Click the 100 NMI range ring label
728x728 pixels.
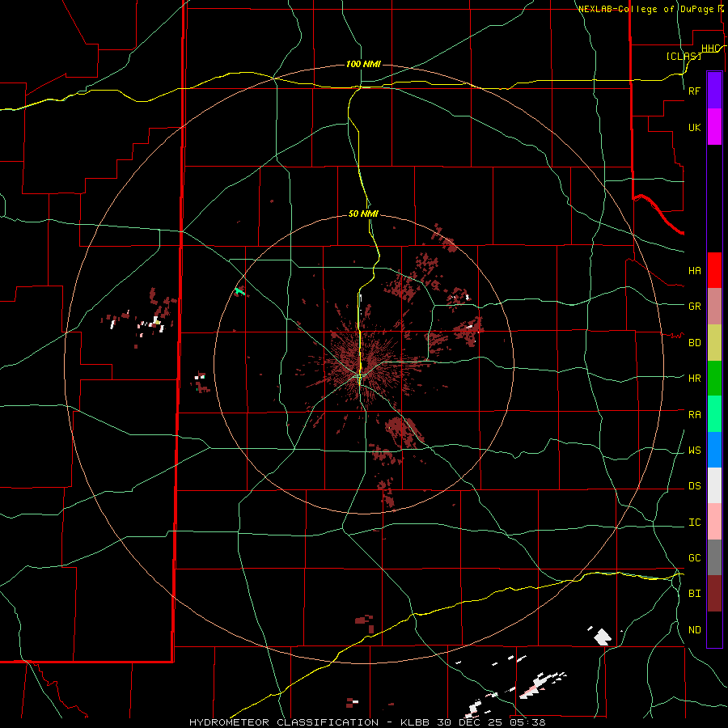point(363,64)
